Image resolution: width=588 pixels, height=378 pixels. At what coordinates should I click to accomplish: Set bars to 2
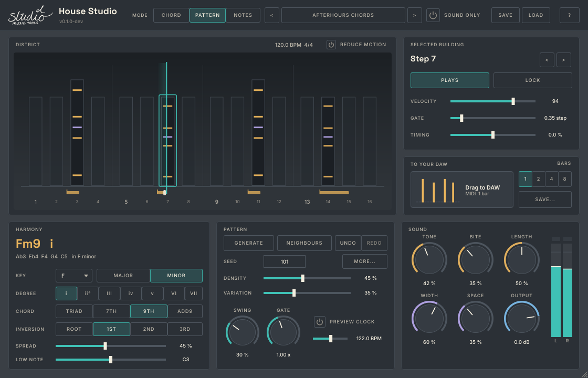[539, 179]
